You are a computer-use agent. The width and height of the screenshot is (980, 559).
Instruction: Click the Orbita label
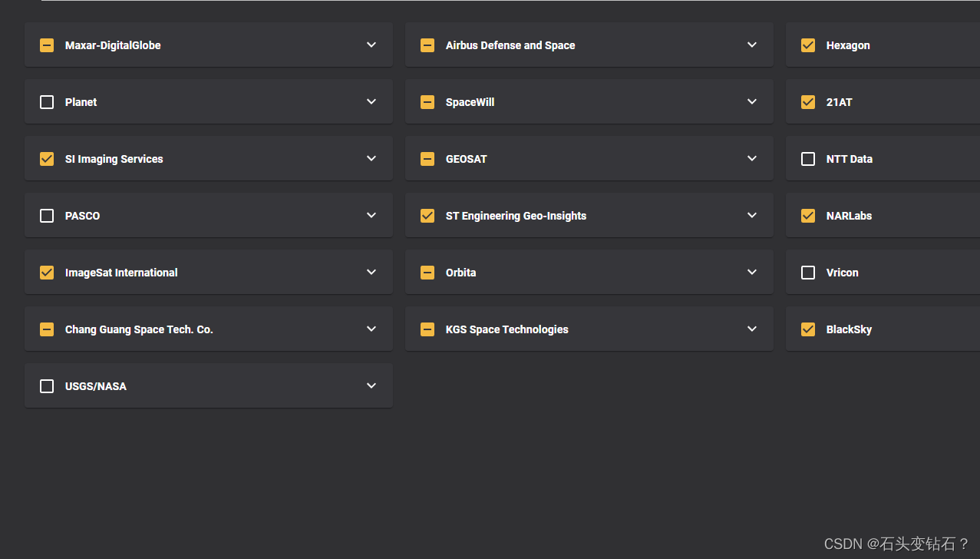click(x=460, y=273)
